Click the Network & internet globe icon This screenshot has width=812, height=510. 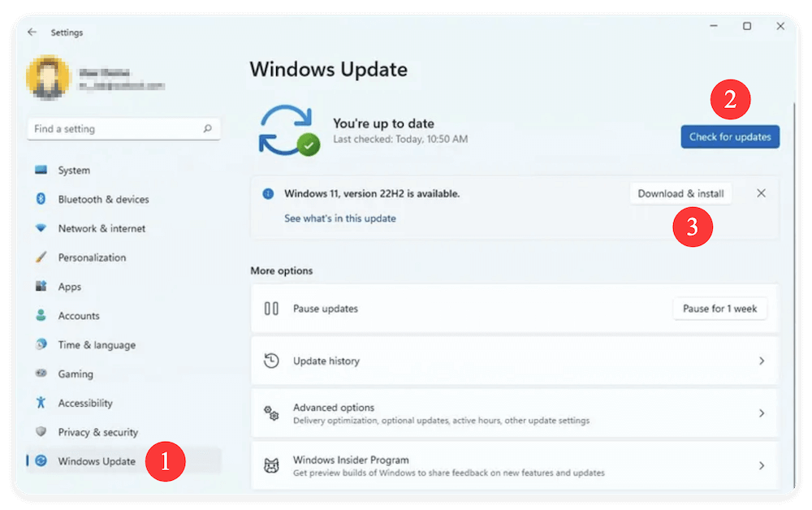(42, 228)
